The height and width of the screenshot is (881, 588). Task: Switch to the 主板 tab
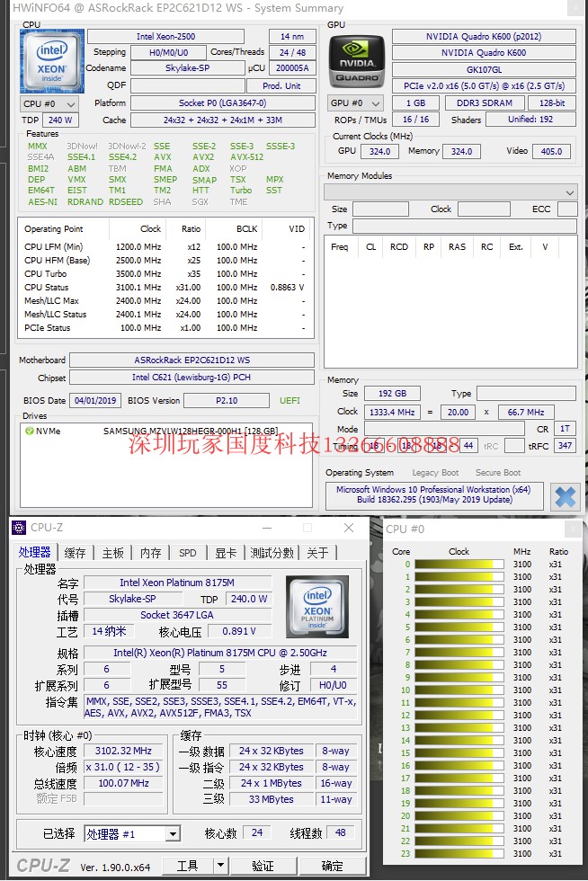coord(112,553)
